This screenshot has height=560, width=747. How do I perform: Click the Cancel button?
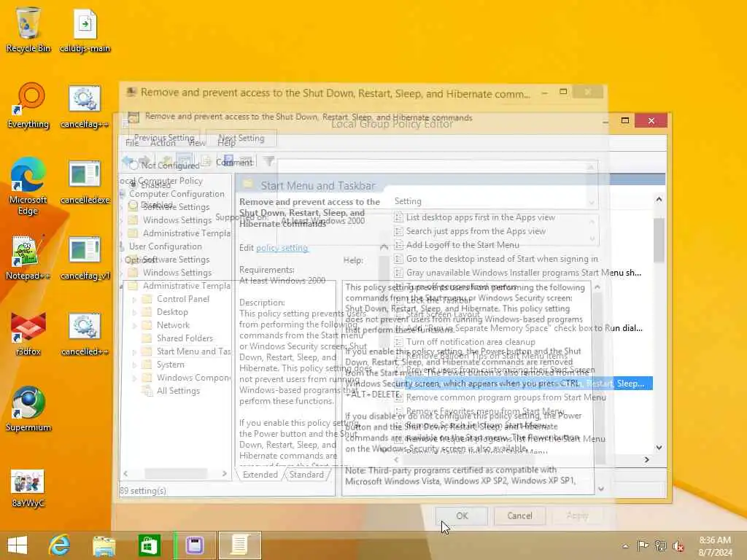tap(519, 516)
